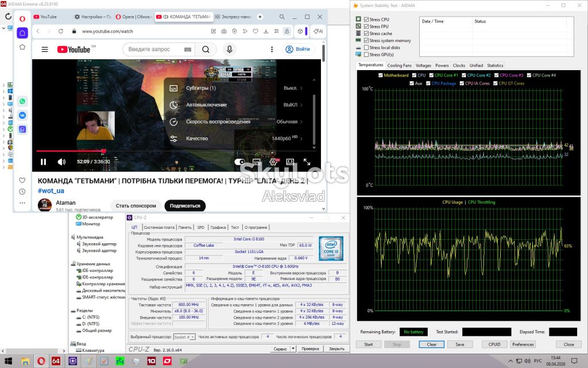Open YouTube hamburger guide menu
Screen dimensions: 588x368
[45, 49]
